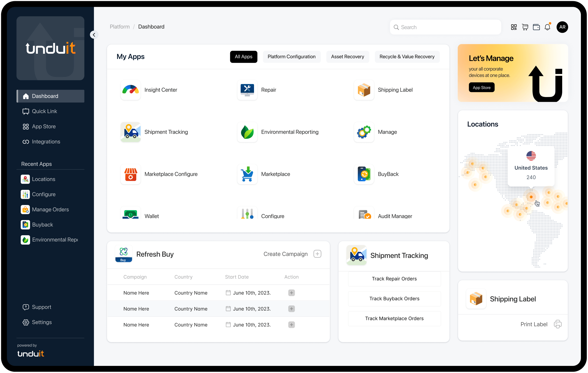Open App Store from the sidebar menu

point(44,126)
